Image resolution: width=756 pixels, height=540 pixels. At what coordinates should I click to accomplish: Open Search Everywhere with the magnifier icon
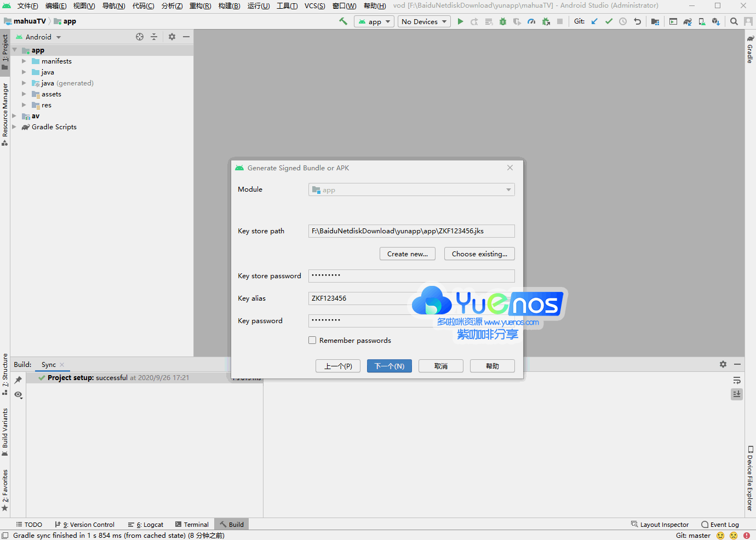tap(734, 21)
